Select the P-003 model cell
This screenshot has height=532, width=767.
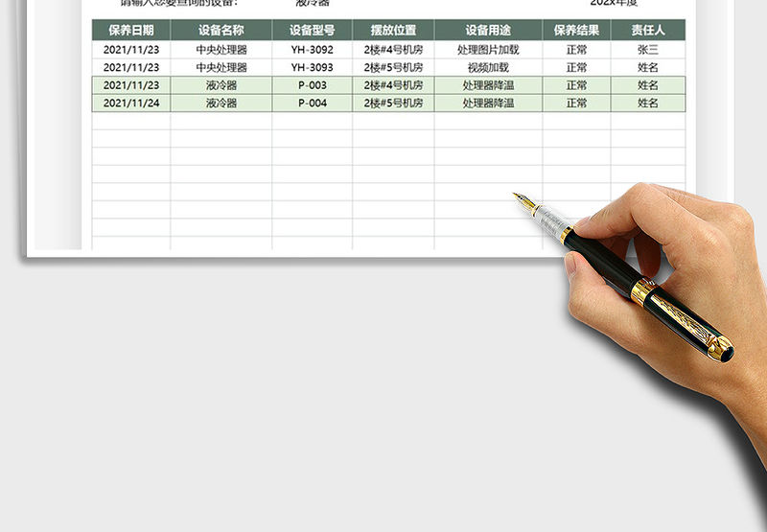(x=313, y=85)
